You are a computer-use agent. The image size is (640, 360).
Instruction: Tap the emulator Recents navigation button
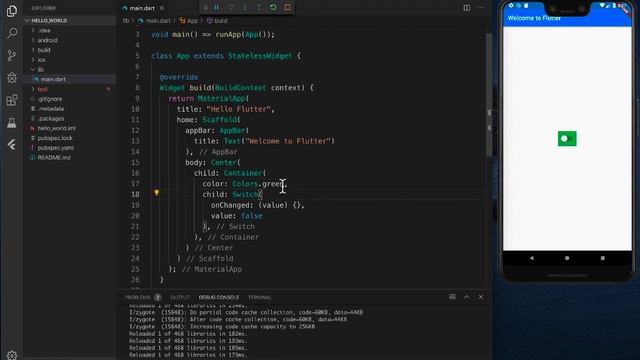tap(602, 258)
